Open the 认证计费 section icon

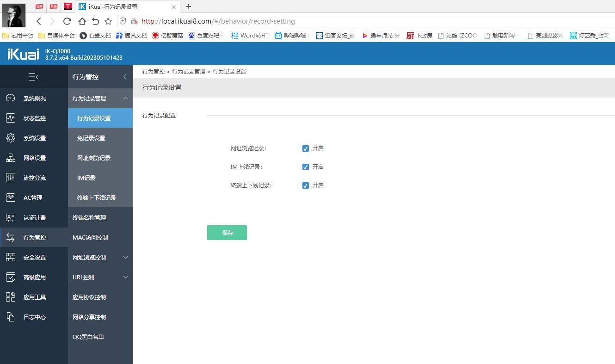pos(11,217)
